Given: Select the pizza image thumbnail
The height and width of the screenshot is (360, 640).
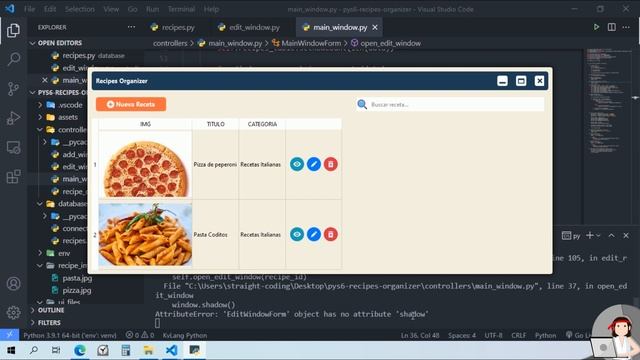Looking at the screenshot, I should click(x=145, y=165).
